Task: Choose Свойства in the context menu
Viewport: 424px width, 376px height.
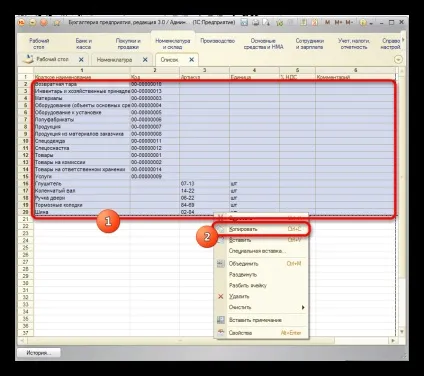Action: tap(261, 333)
